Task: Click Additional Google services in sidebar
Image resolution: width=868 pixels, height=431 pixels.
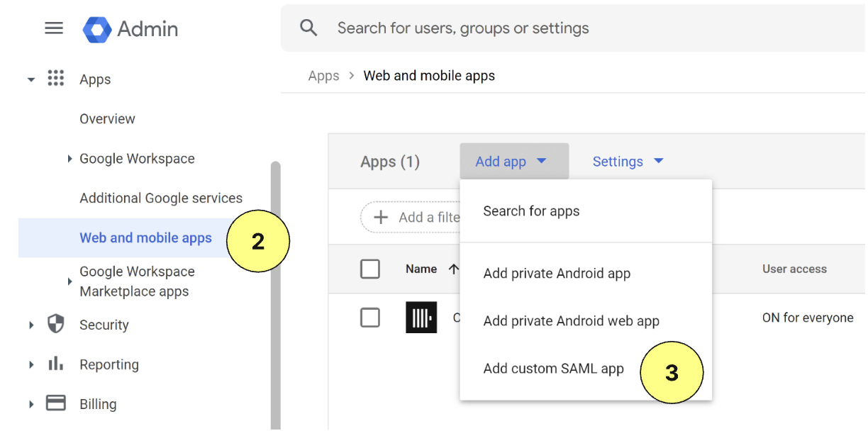Action: tap(160, 198)
